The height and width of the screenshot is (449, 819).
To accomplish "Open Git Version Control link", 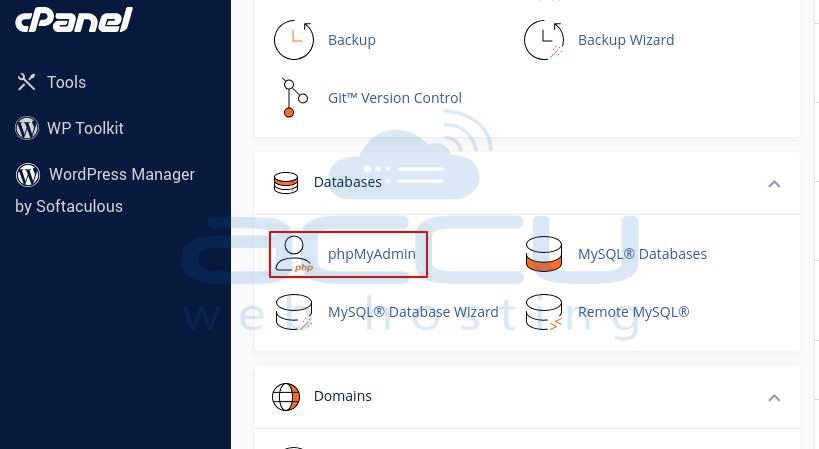I will point(395,98).
